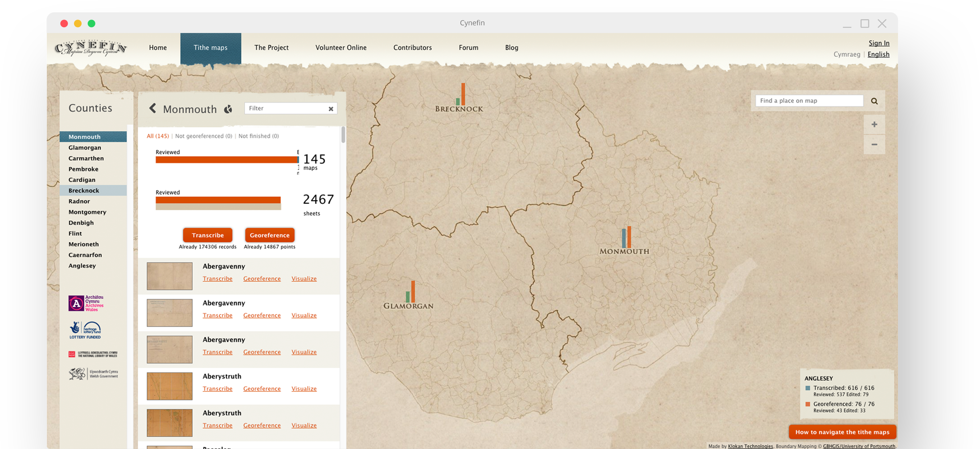This screenshot has height=449, width=980.
Task: Click Transcribe link for second Aberystruth
Action: pyautogui.click(x=218, y=425)
